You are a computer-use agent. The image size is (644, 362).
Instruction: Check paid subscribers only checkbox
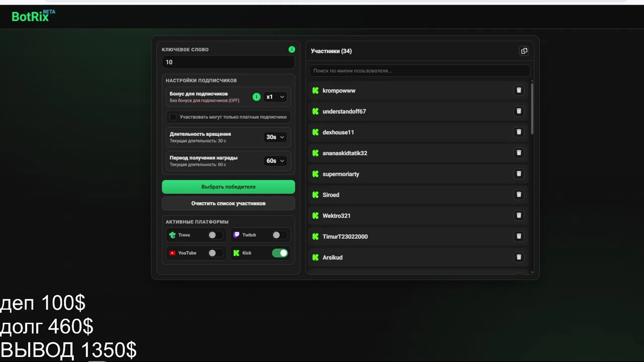(173, 117)
